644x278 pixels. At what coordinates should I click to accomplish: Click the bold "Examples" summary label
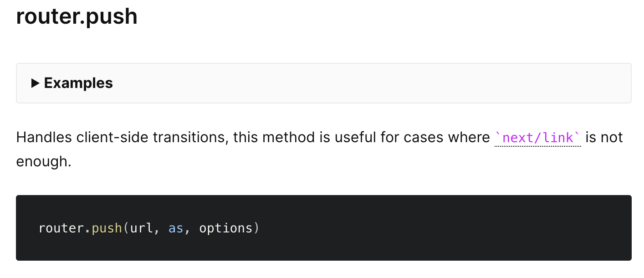point(78,83)
